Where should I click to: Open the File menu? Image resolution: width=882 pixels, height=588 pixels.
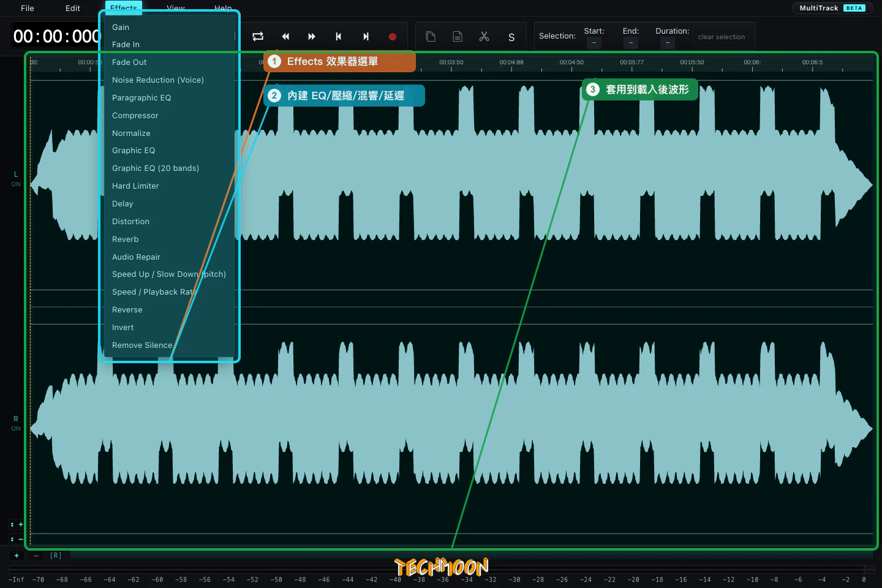tap(28, 8)
